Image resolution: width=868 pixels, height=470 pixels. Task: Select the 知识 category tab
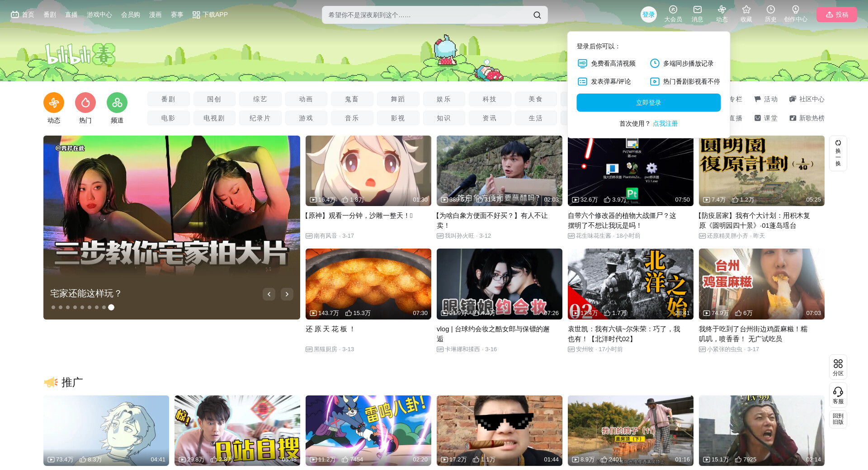444,118
